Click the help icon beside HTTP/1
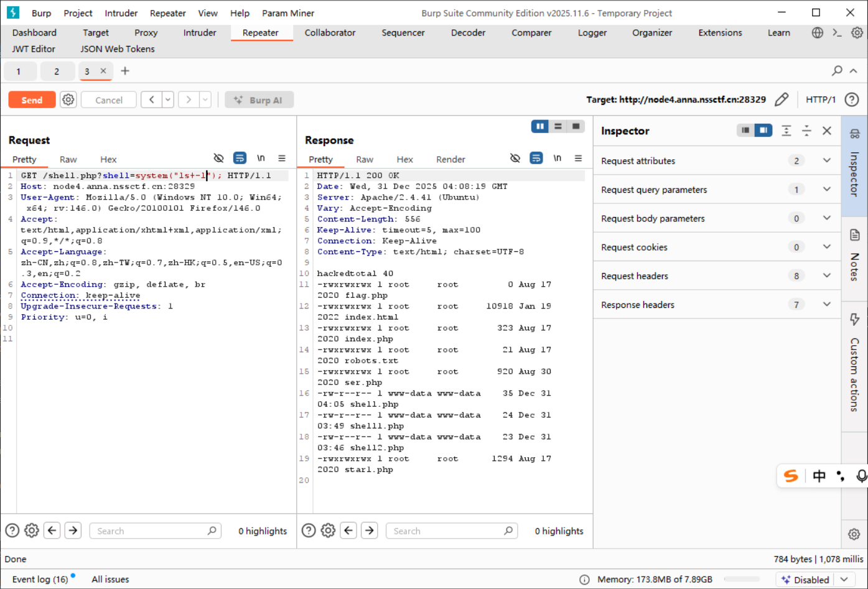868x589 pixels. tap(852, 100)
